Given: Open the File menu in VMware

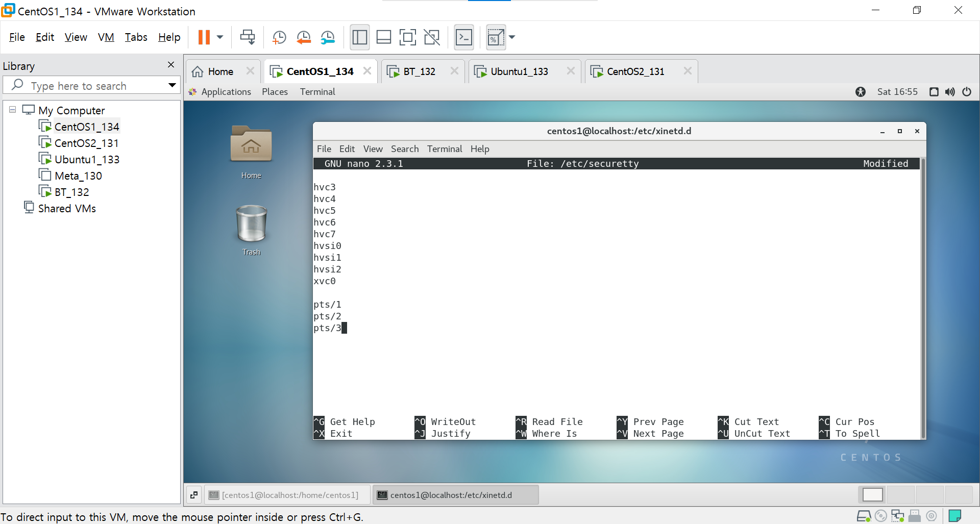Looking at the screenshot, I should (x=17, y=37).
